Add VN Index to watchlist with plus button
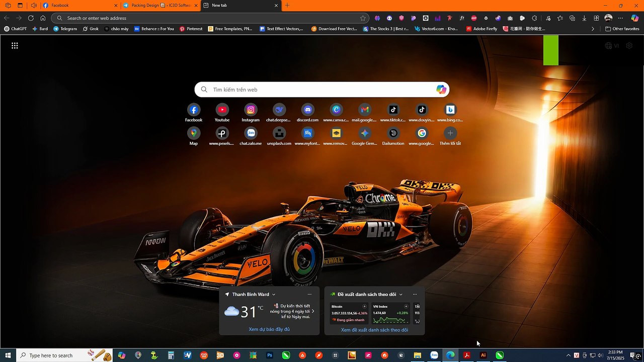The width and height of the screenshot is (644, 362). click(407, 306)
